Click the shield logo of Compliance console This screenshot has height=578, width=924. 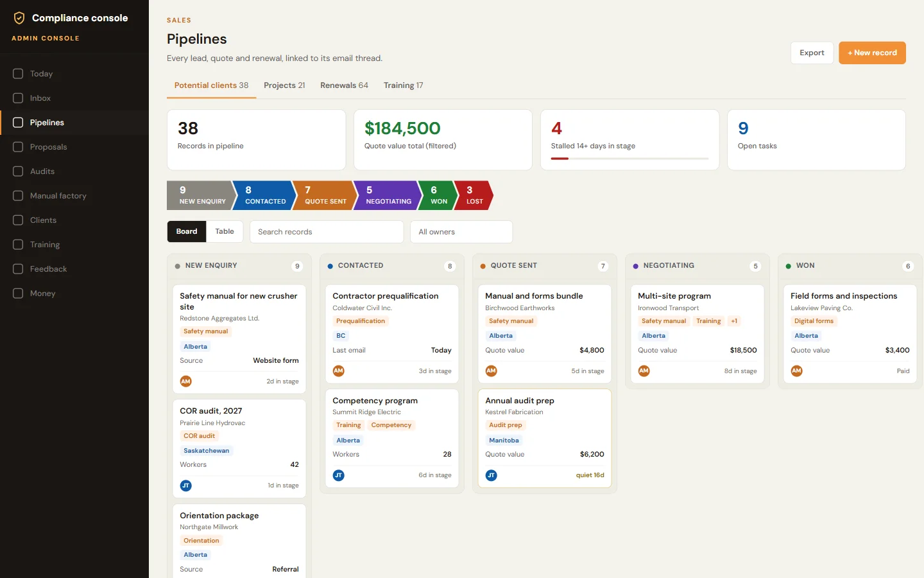click(19, 18)
